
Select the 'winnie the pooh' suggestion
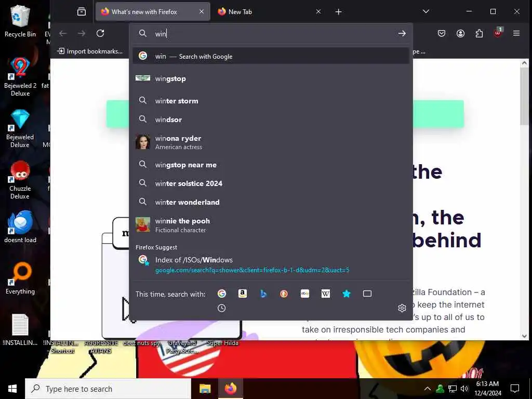click(x=271, y=225)
